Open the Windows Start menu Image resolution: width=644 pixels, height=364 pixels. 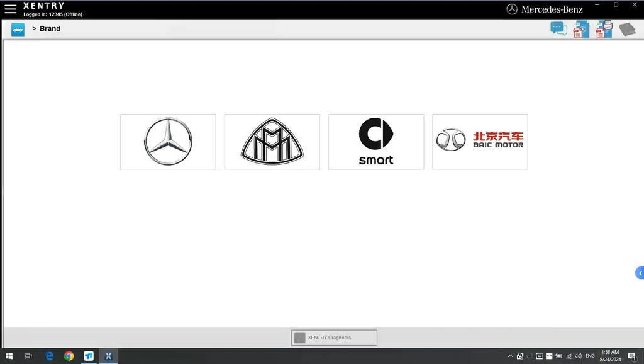pos(9,356)
